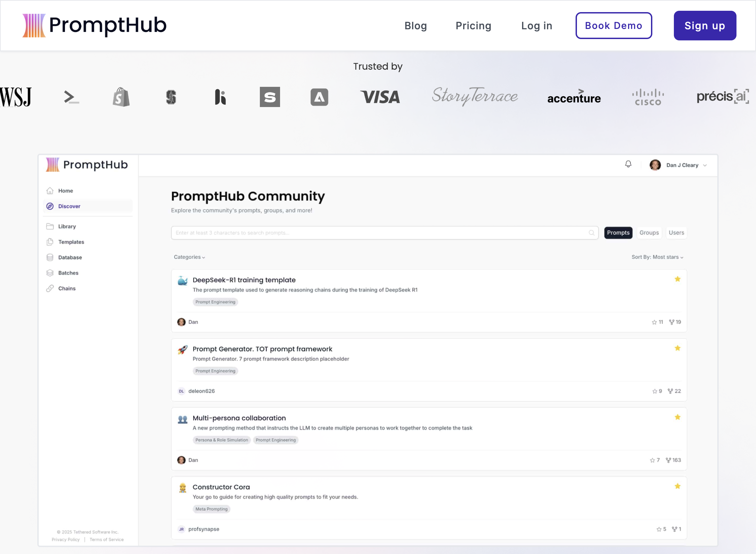Open Constructor Cora prompt

point(221,487)
